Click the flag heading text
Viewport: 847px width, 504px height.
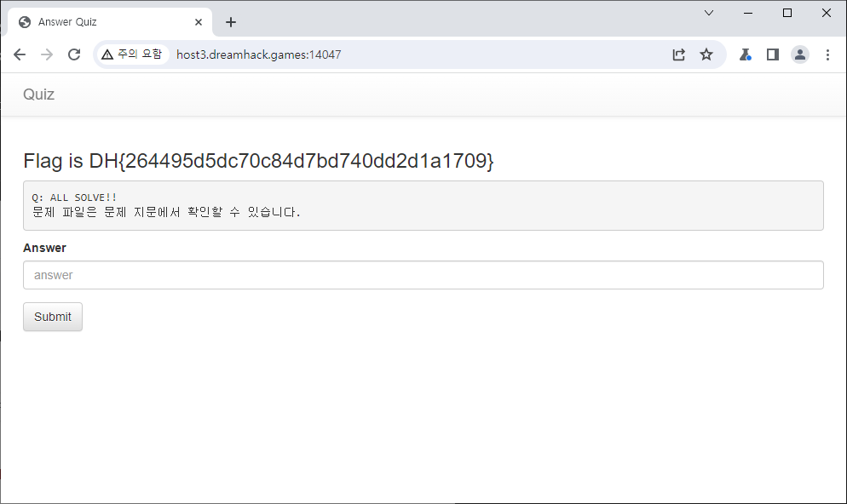[258, 161]
